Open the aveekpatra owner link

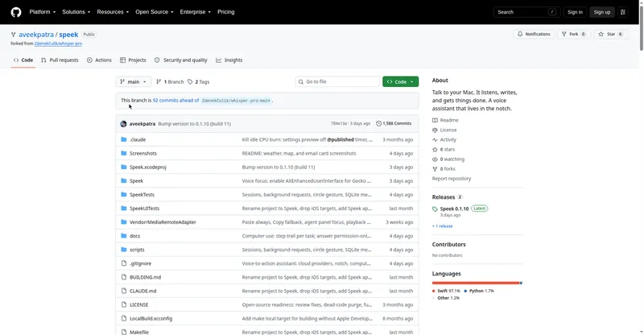[x=36, y=35]
